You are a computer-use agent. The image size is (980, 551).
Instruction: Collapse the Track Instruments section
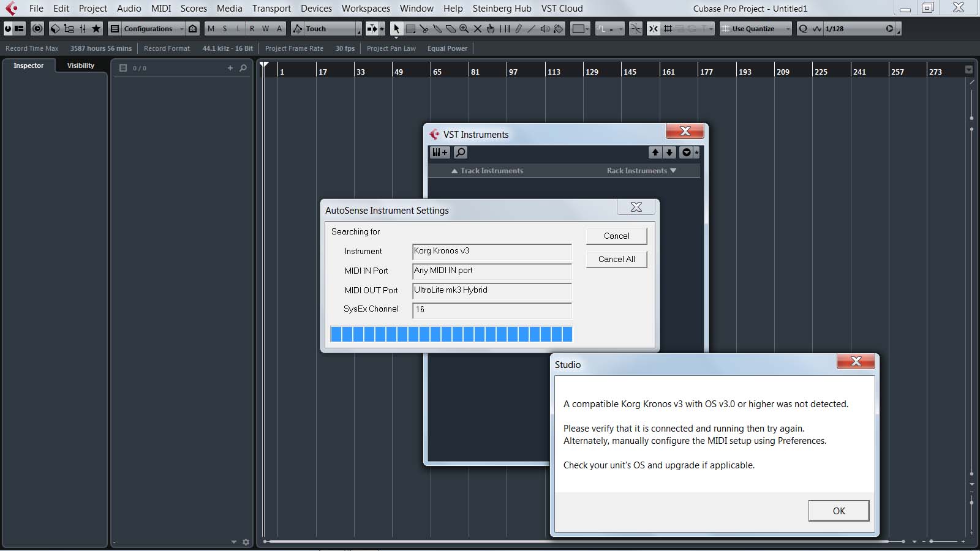[x=487, y=171]
